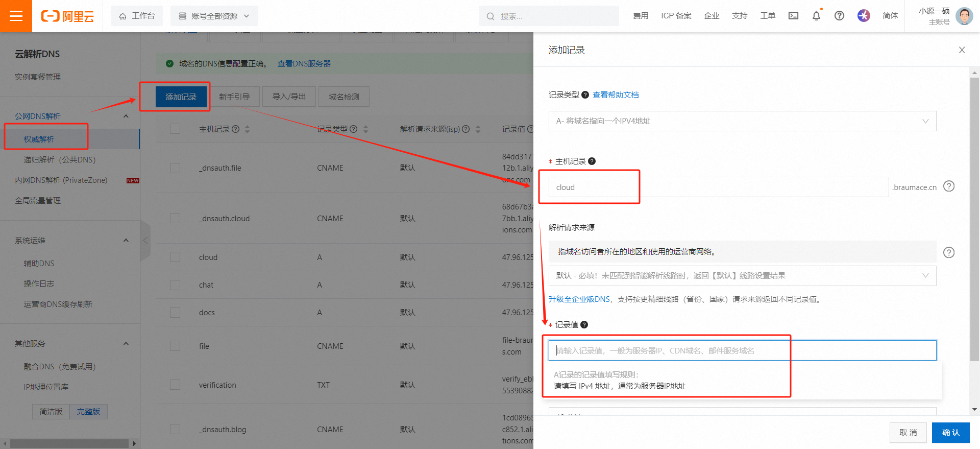Image resolution: width=980 pixels, height=449 pixels.
Task: Check the cloud record checkbox
Action: 175,257
